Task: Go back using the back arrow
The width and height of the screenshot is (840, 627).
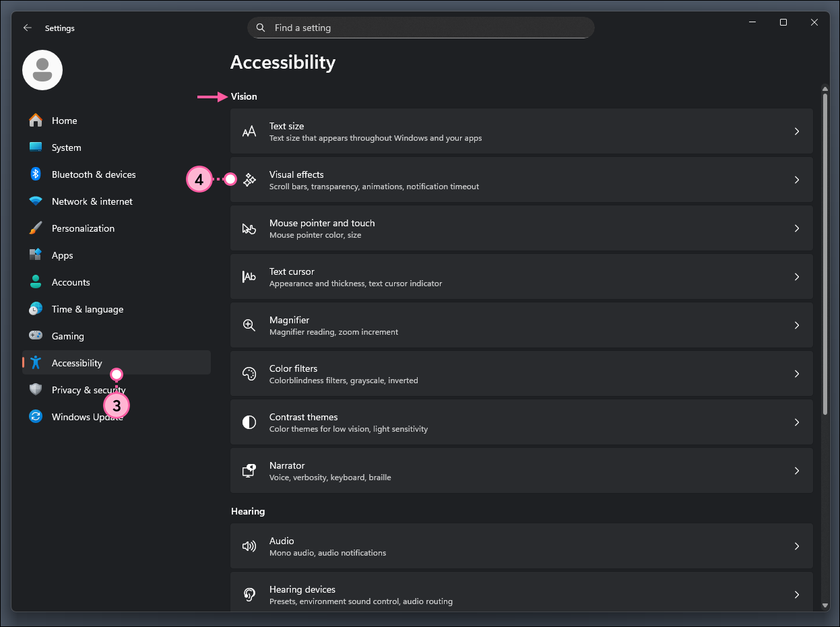Action: (x=27, y=28)
